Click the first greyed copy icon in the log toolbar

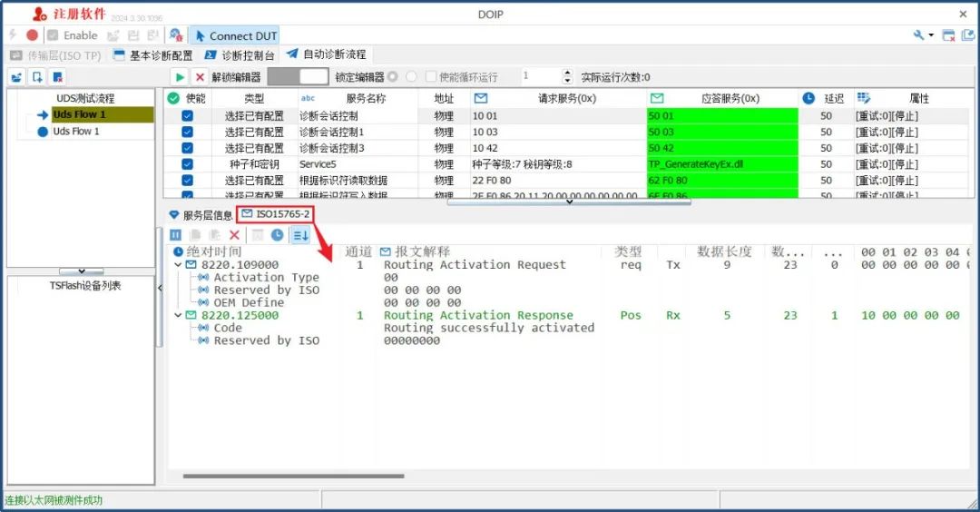[195, 235]
